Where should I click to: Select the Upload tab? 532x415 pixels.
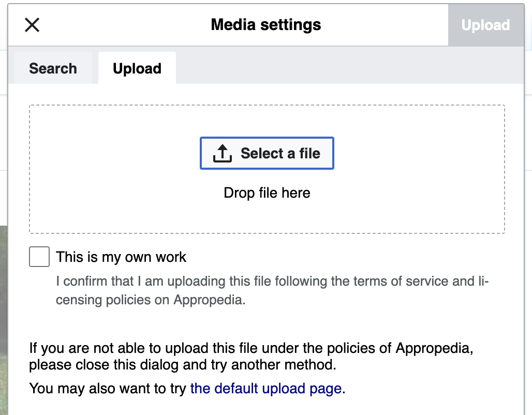[x=137, y=68]
